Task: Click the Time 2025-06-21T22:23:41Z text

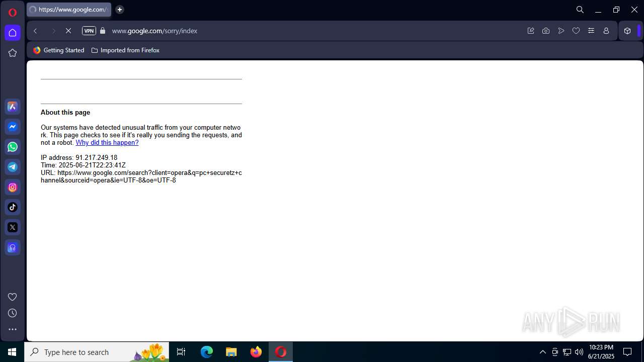Action: click(83, 165)
